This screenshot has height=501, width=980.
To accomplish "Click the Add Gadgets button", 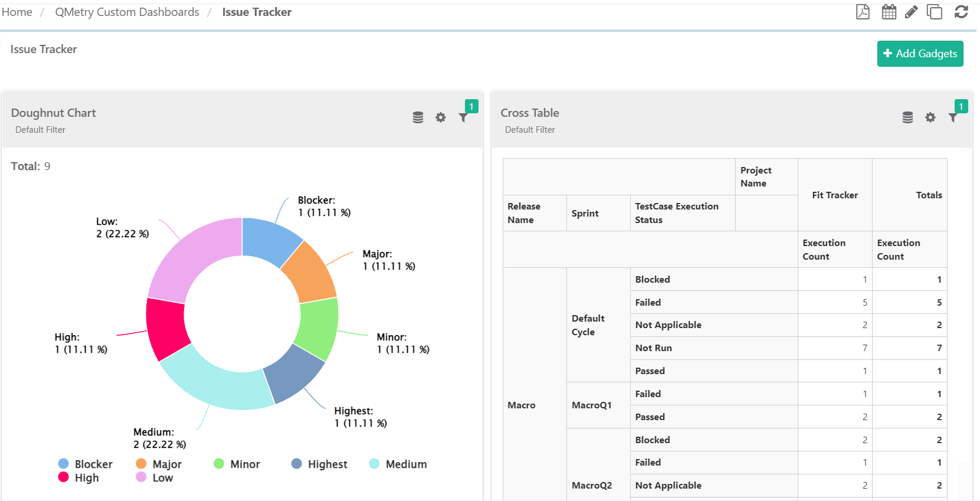I will click(x=920, y=54).
